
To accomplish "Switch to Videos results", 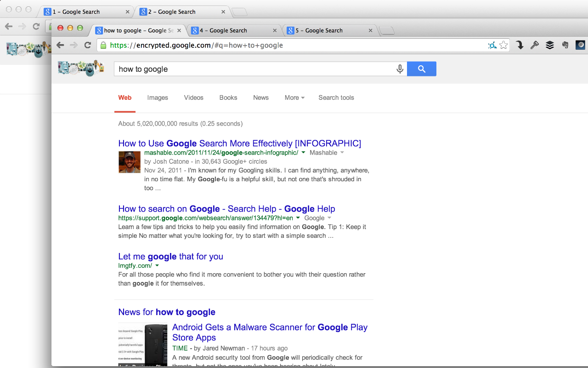I will [x=194, y=98].
